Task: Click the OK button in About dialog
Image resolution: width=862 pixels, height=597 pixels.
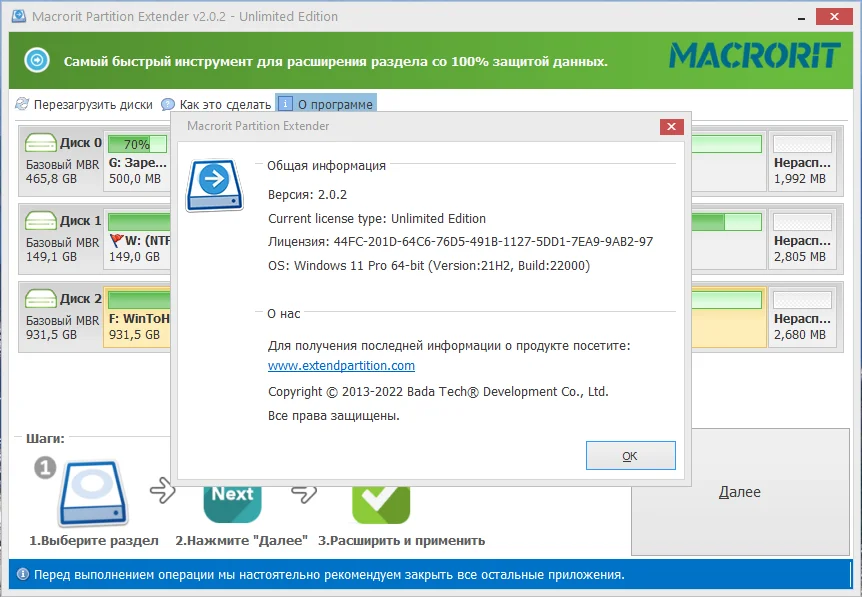Action: [x=631, y=455]
